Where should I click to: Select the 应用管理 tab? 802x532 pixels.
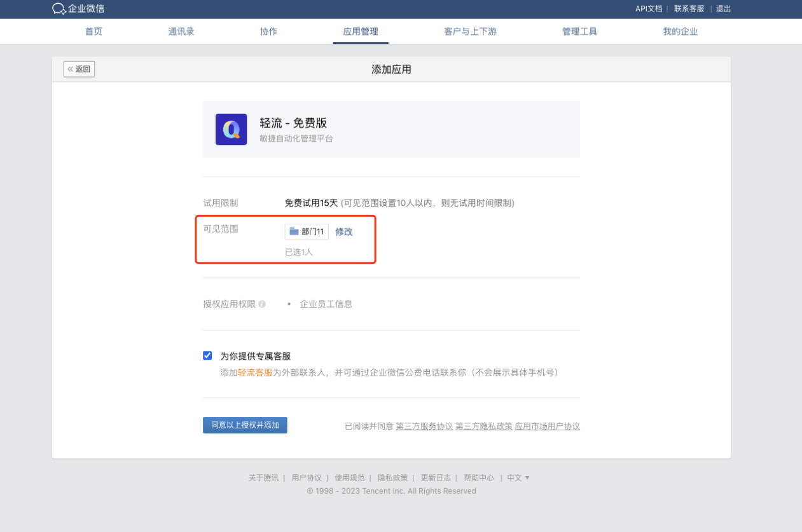click(x=361, y=31)
